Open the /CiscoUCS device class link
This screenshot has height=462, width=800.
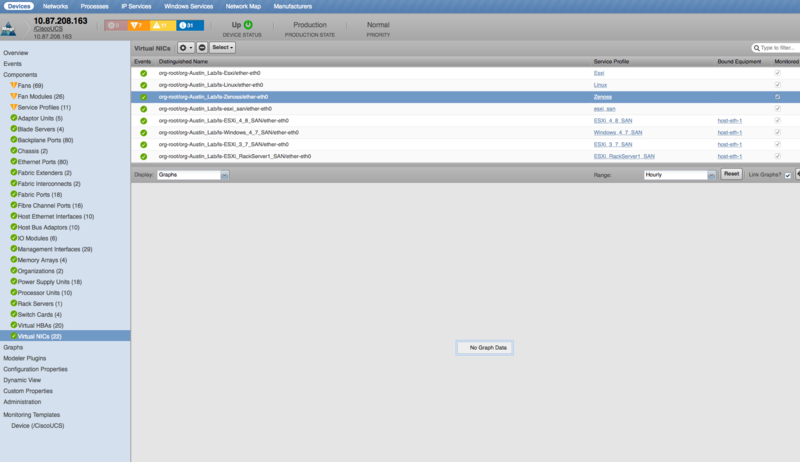pos(48,29)
